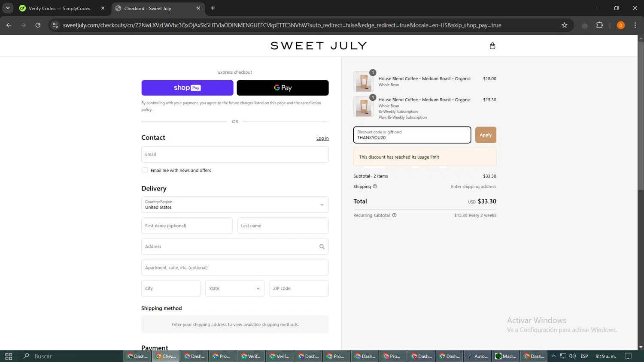The image size is (644, 362).
Task: Open ESP language tray indicator
Action: pos(584,356)
